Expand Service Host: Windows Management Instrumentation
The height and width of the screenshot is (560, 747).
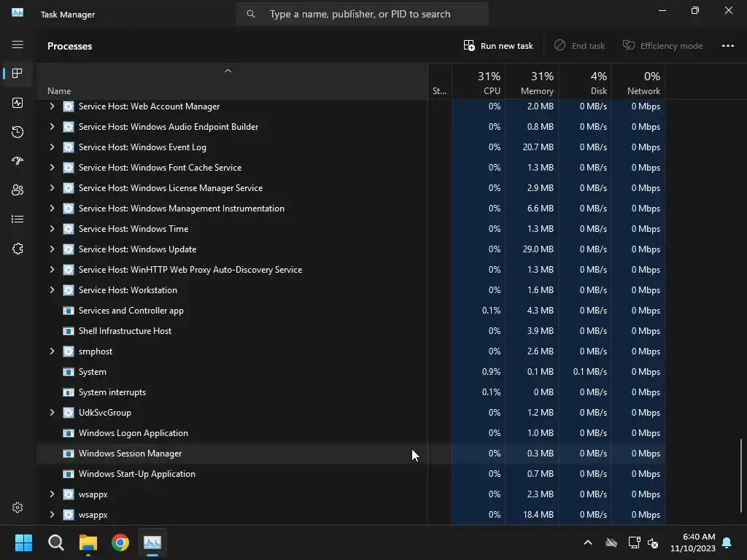click(x=52, y=209)
